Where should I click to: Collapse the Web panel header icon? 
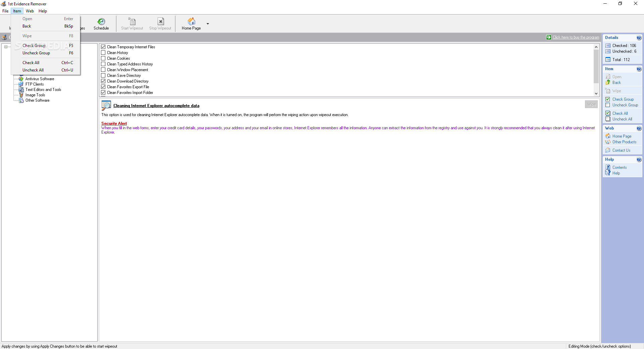click(639, 128)
